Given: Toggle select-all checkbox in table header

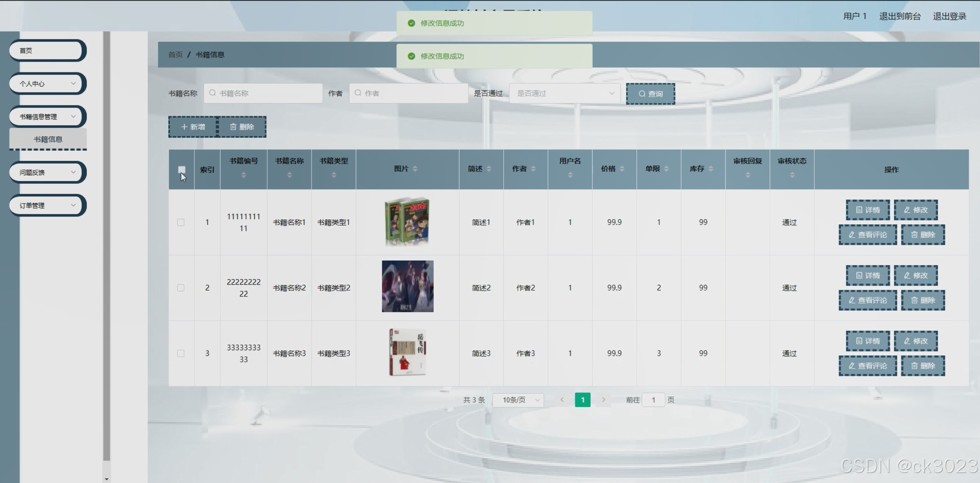Looking at the screenshot, I should [182, 170].
